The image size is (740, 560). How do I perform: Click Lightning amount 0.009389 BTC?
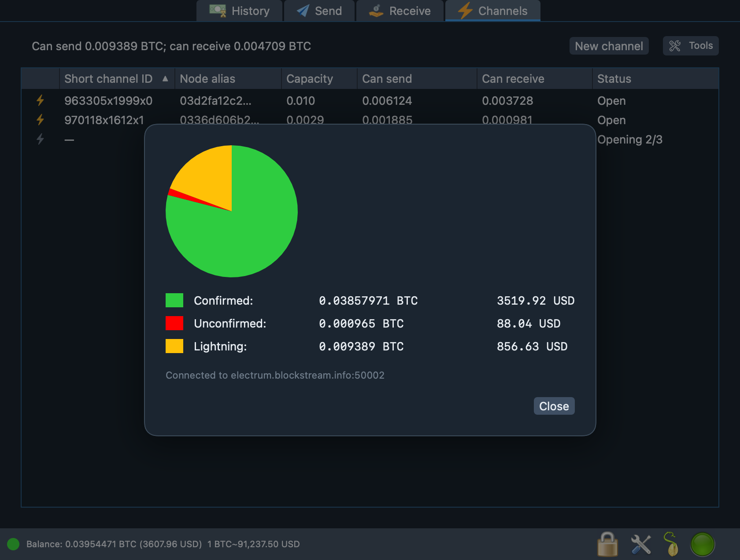(361, 346)
